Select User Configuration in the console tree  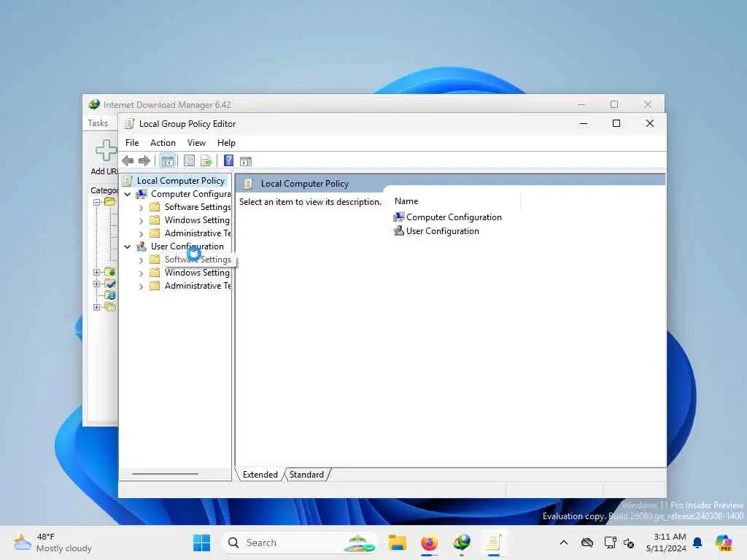187,246
